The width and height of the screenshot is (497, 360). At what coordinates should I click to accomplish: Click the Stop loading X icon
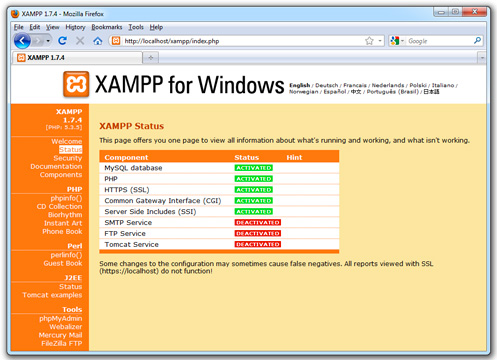click(x=80, y=41)
